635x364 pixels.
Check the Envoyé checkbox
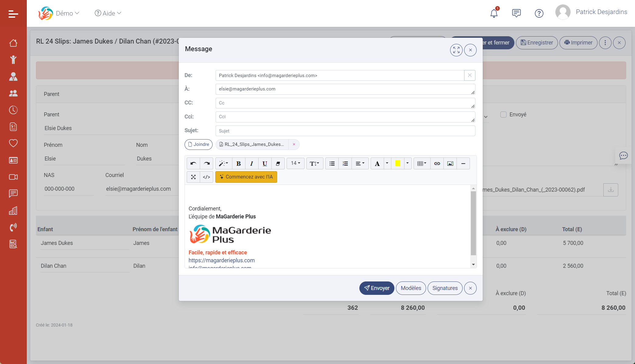(503, 115)
